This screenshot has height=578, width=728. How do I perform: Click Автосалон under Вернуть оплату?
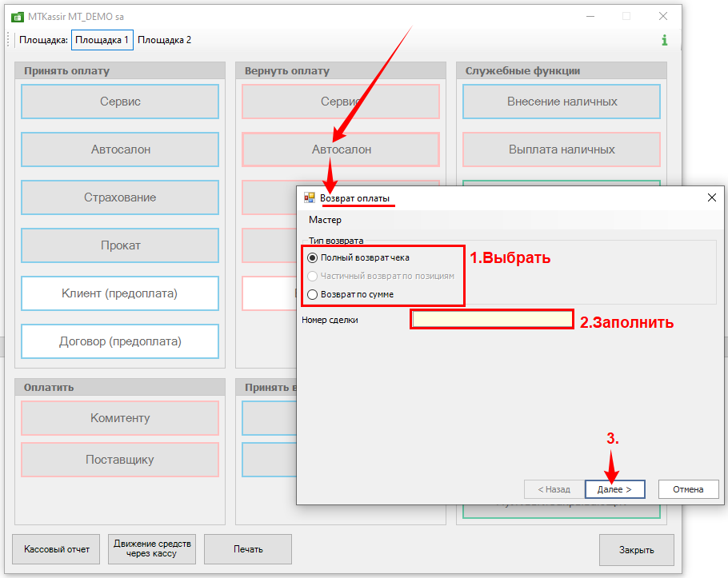341,149
